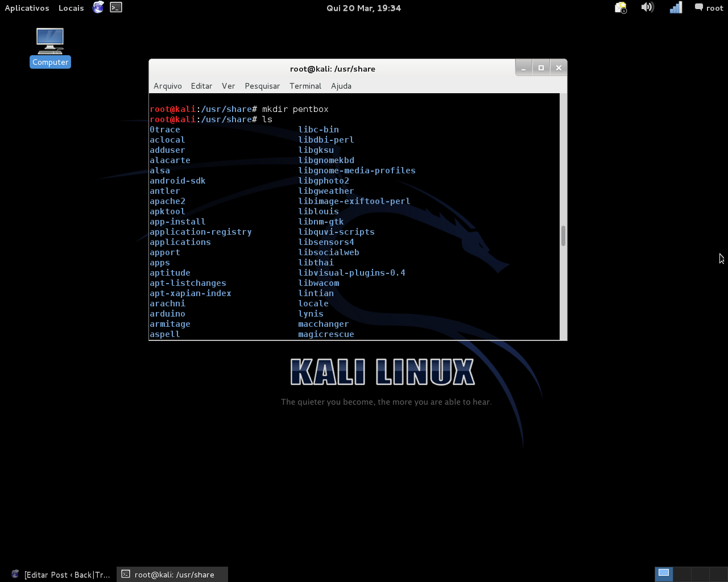This screenshot has width=728, height=582.
Task: Click the clock showing Qui 20 Mar, 19:34
Action: tap(363, 8)
